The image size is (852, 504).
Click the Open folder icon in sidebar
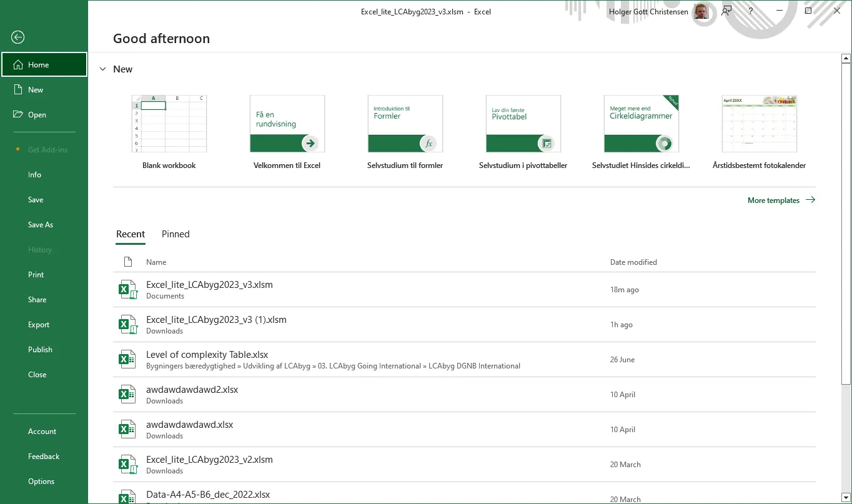tap(18, 115)
